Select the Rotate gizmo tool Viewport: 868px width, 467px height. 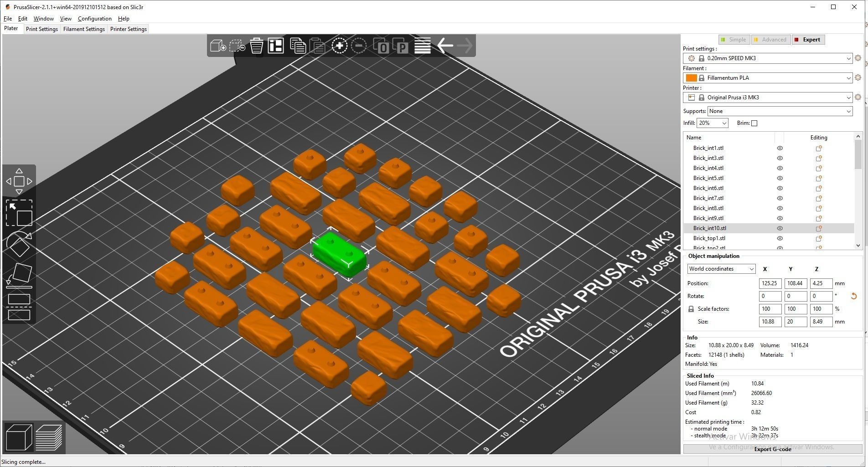tap(19, 244)
